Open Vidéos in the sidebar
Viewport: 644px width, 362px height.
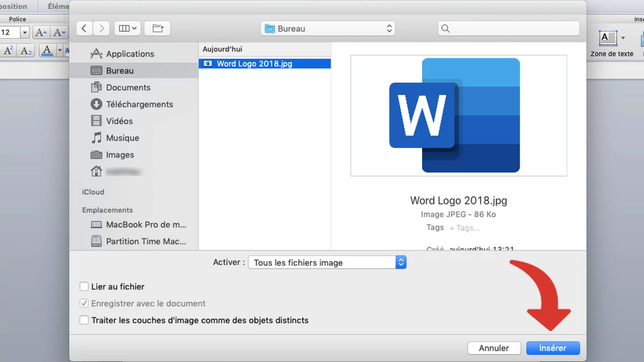coord(134,121)
